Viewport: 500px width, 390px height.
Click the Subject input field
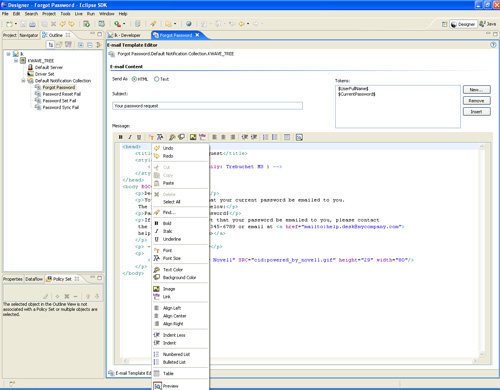coord(207,106)
